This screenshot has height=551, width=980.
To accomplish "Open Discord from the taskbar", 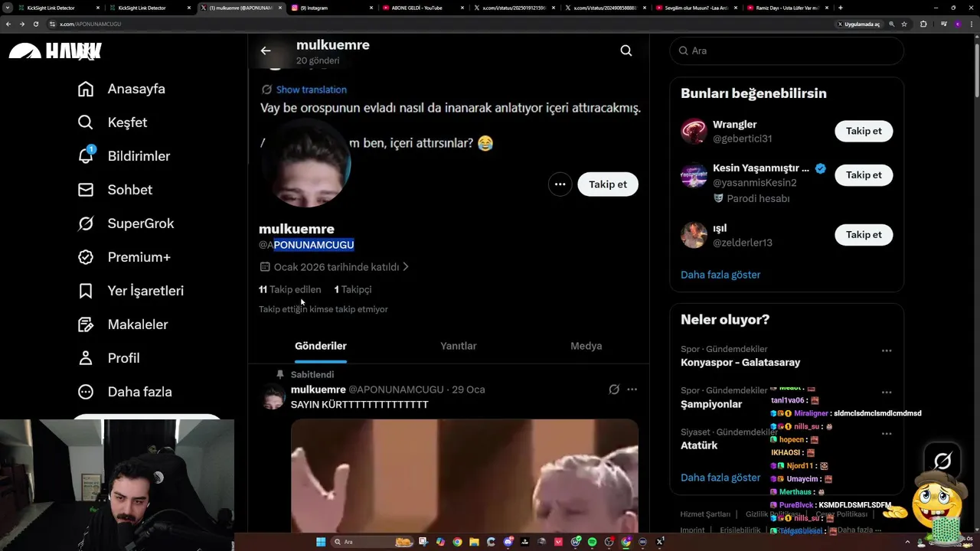I will coord(508,542).
